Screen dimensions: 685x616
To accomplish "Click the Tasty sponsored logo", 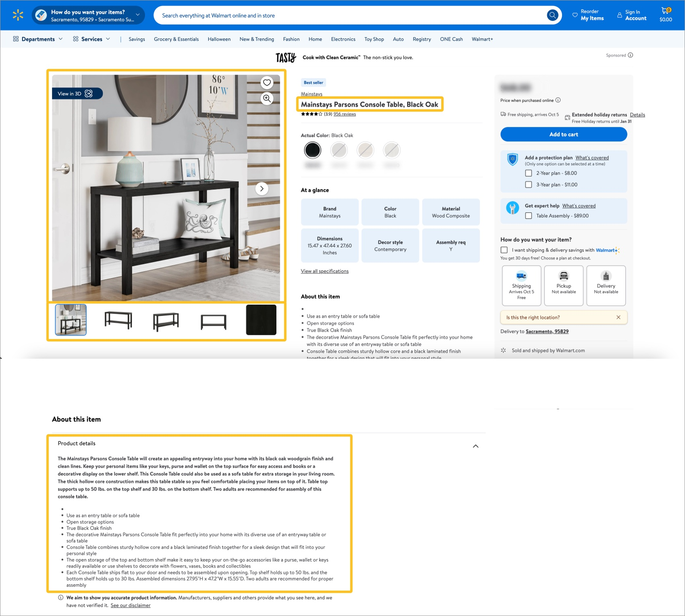I will pyautogui.click(x=286, y=58).
